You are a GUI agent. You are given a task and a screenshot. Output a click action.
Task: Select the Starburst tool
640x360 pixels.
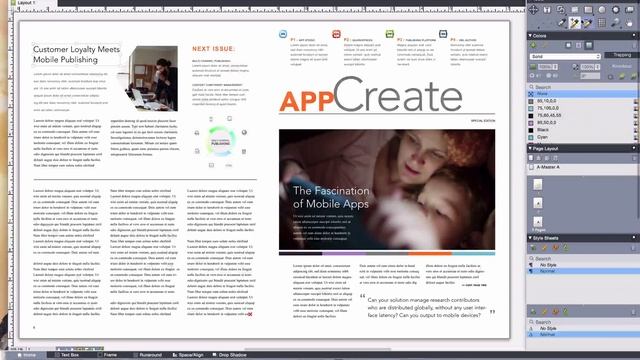616,10
